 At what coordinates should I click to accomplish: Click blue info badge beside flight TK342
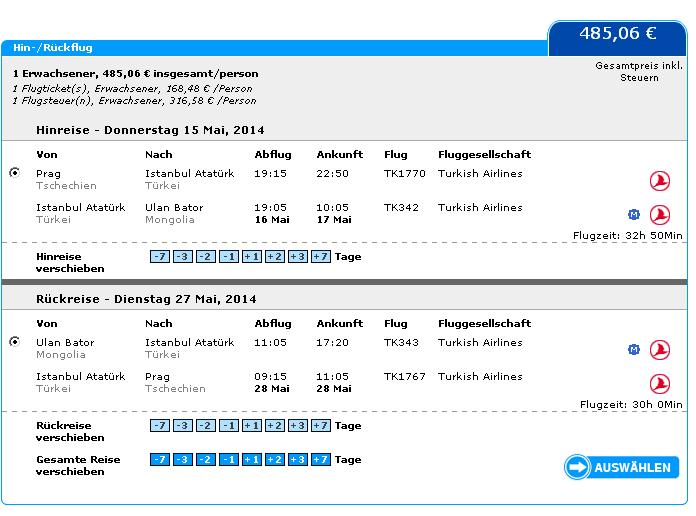(634, 215)
